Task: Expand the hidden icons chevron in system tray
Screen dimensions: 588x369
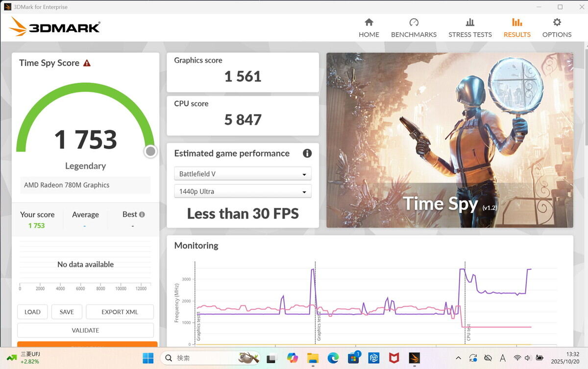Action: tap(458, 358)
